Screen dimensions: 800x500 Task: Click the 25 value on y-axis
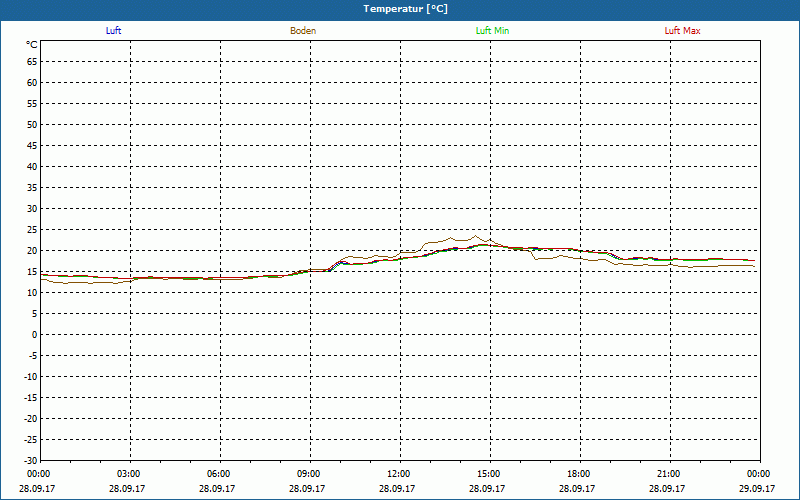tap(32, 230)
